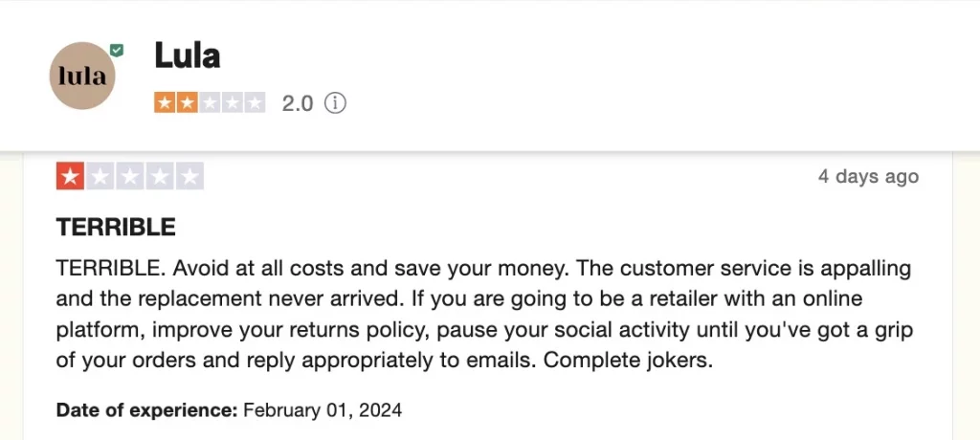Open the rating info icon beside 2.0
Viewport: 980px width, 440px height.
point(335,103)
